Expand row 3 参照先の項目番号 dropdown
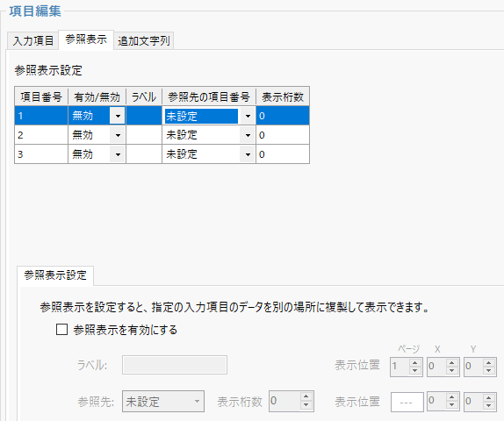The image size is (504, 421). click(248, 154)
